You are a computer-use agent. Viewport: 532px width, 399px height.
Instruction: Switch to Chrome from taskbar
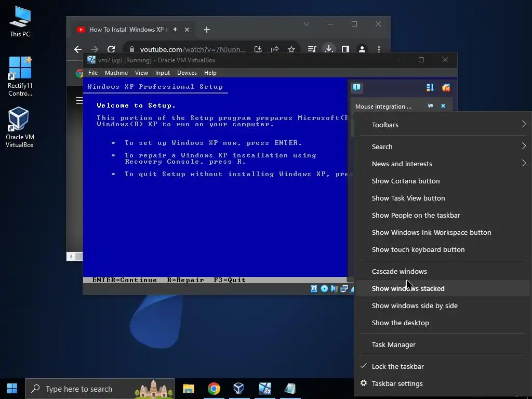tap(214, 389)
